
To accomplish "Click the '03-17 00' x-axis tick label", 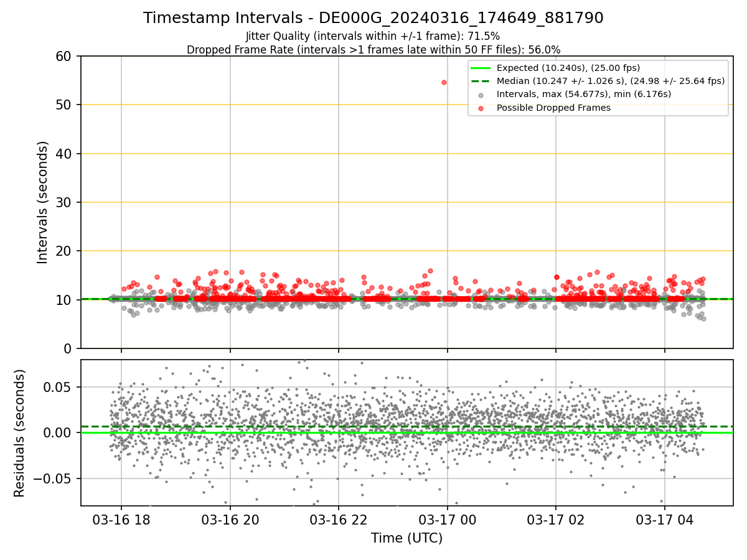I will pyautogui.click(x=448, y=520).
